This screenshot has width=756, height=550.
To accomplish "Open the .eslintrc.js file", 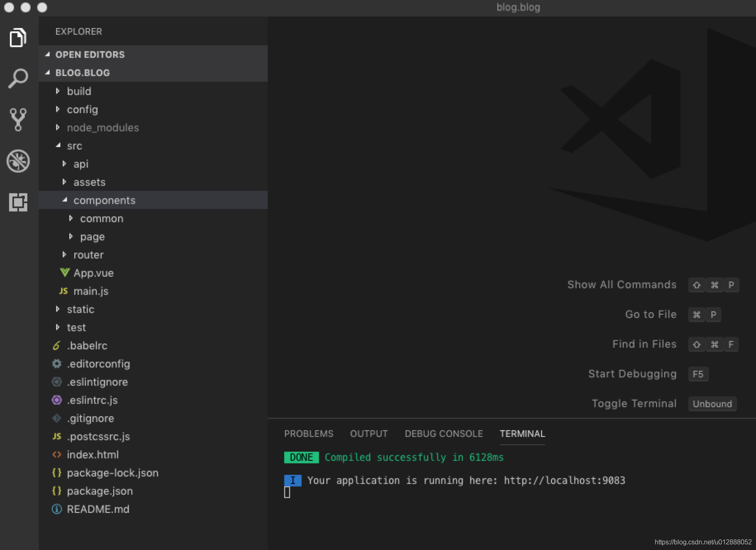I will click(x=153, y=400).
